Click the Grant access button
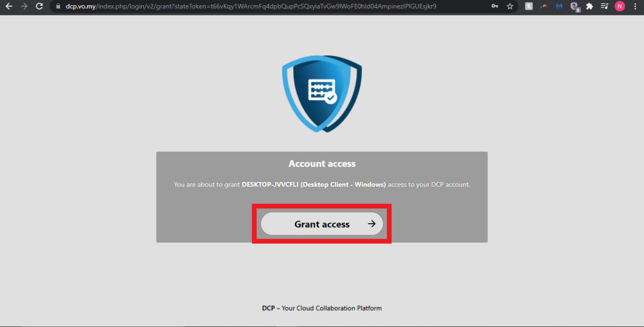The height and width of the screenshot is (327, 644). (x=321, y=224)
